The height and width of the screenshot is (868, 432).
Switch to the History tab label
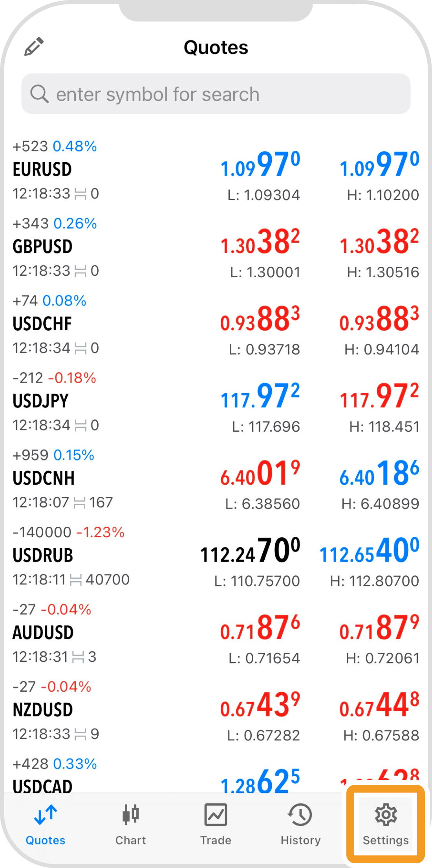(x=300, y=840)
